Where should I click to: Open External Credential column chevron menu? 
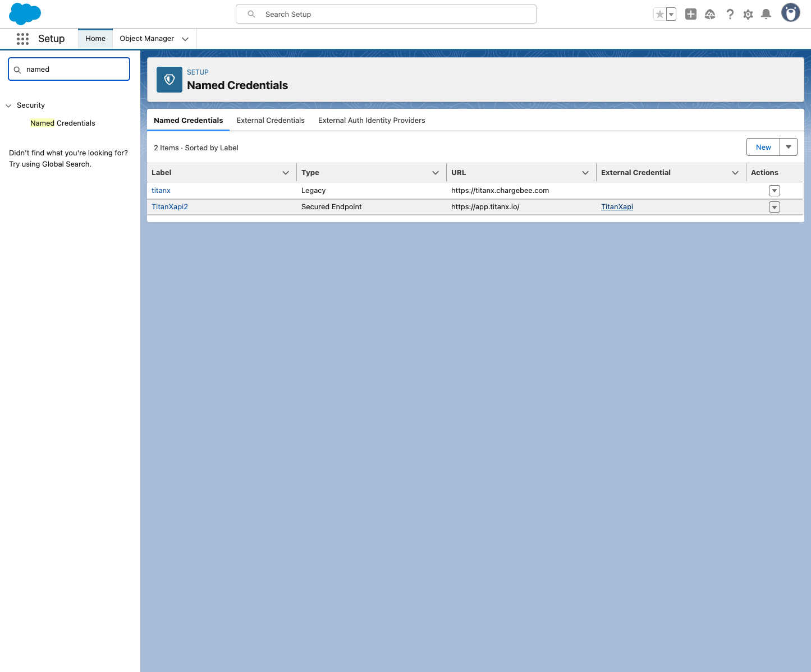click(735, 173)
